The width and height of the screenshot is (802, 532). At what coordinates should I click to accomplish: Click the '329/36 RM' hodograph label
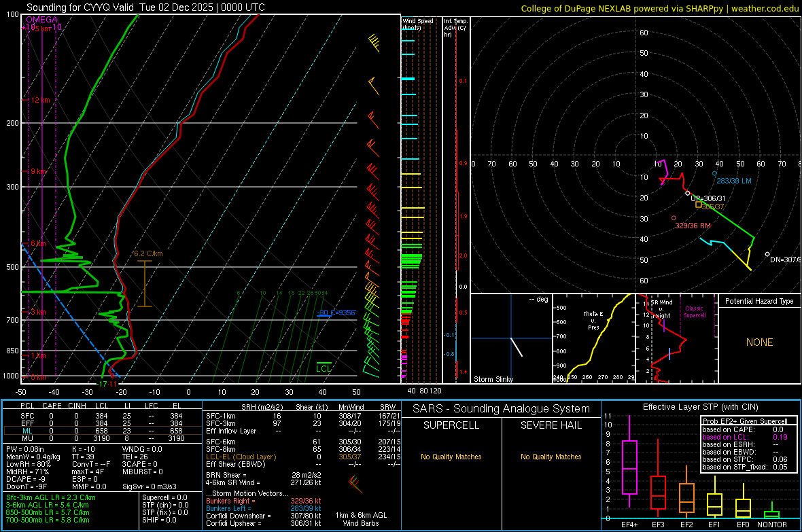pyautogui.click(x=693, y=226)
